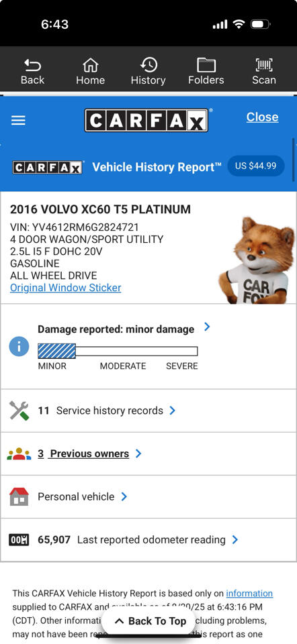
Task: Open the Original Window Sticker link
Action: point(65,288)
